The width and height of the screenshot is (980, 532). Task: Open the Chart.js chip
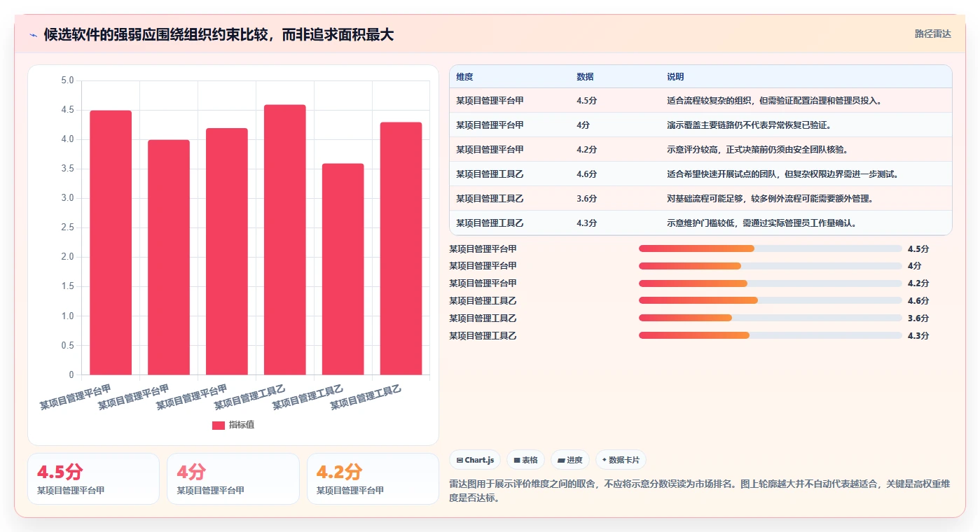pos(475,460)
